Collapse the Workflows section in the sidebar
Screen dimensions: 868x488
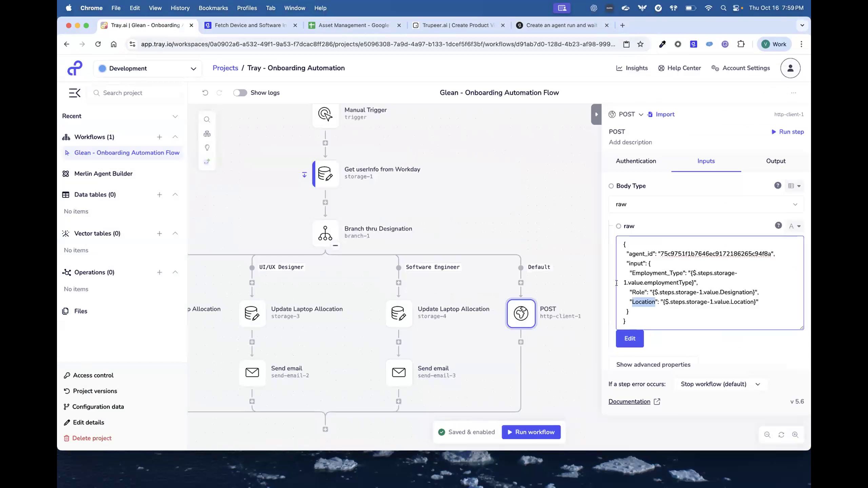click(175, 137)
